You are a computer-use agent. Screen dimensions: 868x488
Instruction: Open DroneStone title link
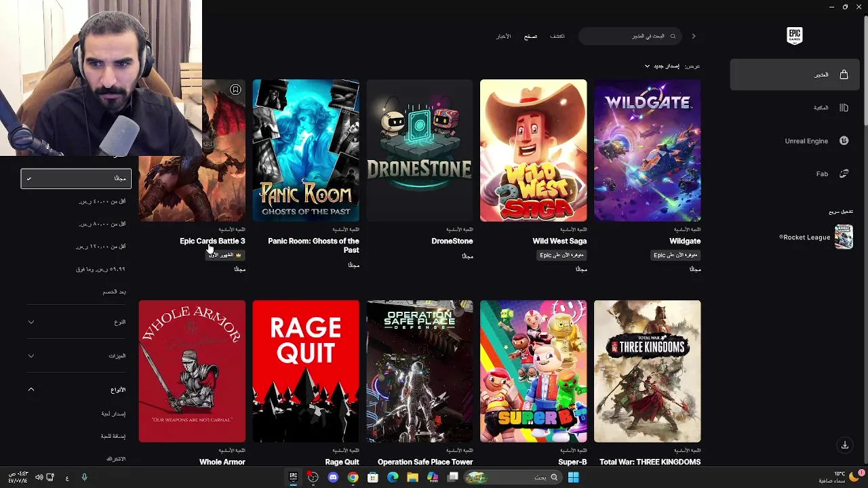(x=452, y=241)
